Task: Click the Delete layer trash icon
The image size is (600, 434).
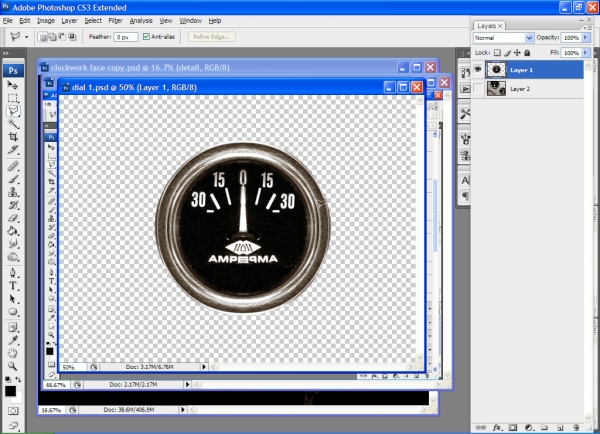Action: 576,427
